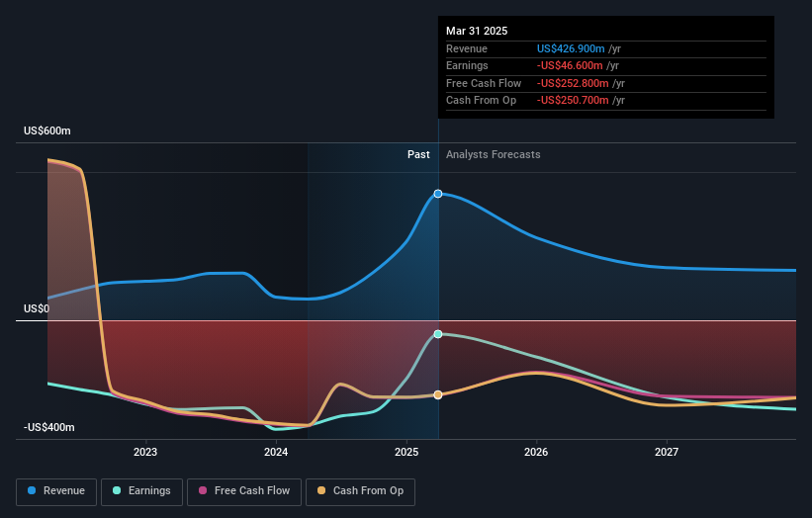Click the 2027 x-axis label
The height and width of the screenshot is (518, 812).
(667, 452)
